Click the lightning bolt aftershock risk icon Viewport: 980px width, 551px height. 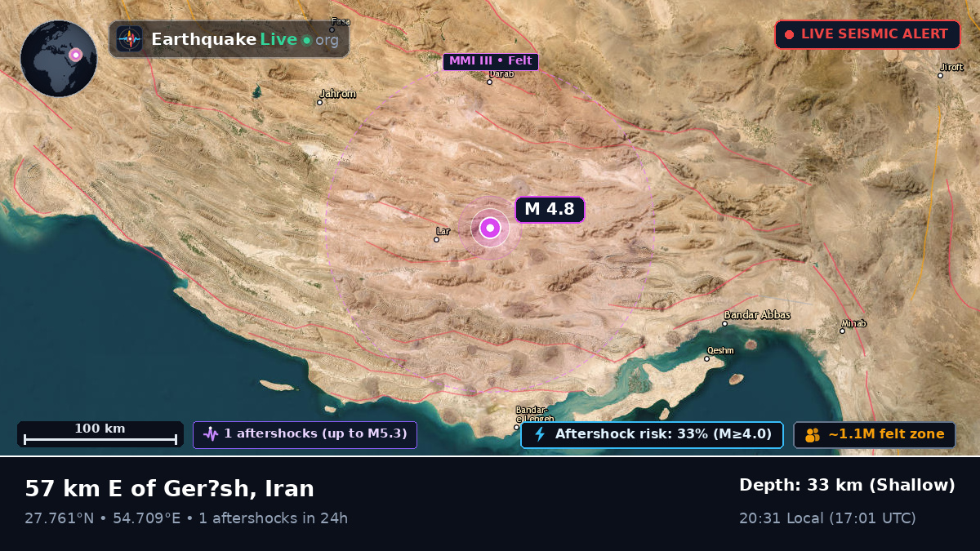tap(539, 434)
